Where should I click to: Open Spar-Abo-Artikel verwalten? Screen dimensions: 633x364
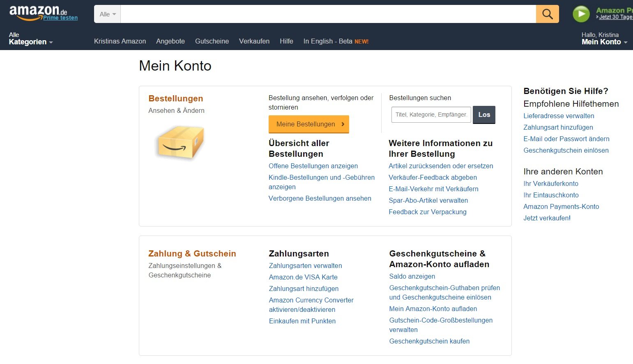click(428, 200)
